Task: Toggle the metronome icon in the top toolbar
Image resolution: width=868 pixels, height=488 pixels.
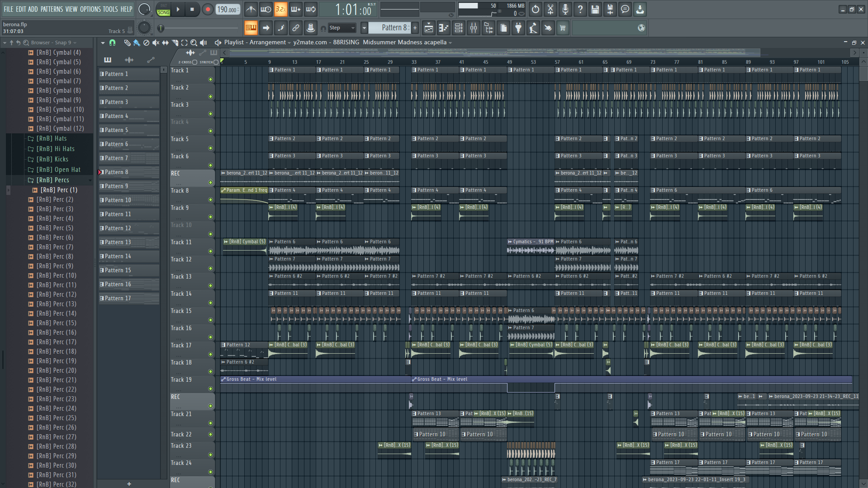Action: [251, 9]
